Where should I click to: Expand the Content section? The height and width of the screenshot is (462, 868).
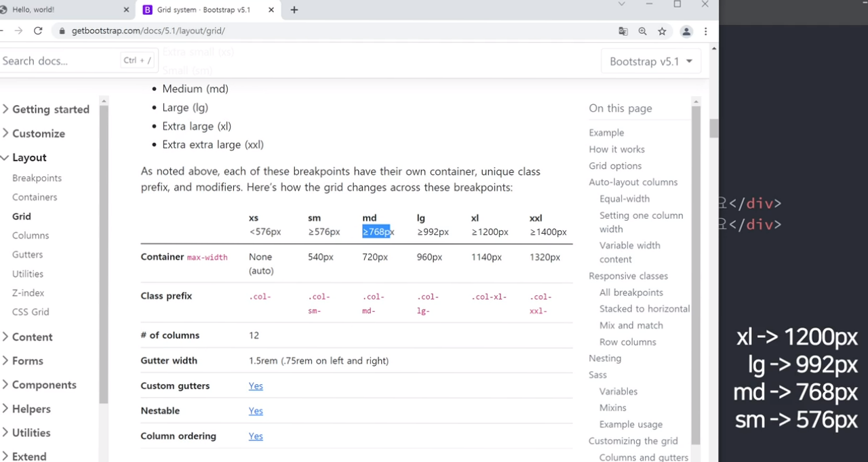(x=27, y=337)
